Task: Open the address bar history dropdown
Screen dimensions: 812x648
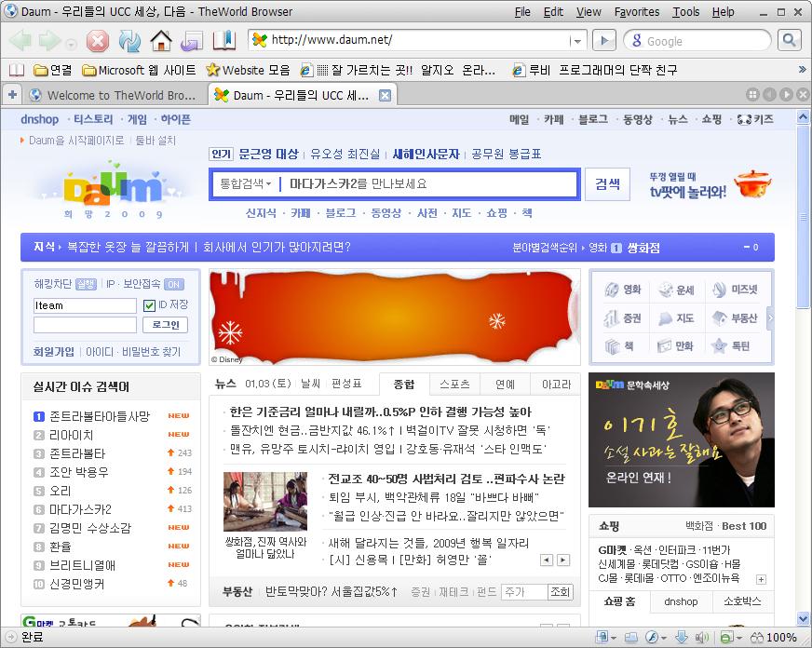Action: point(576,40)
